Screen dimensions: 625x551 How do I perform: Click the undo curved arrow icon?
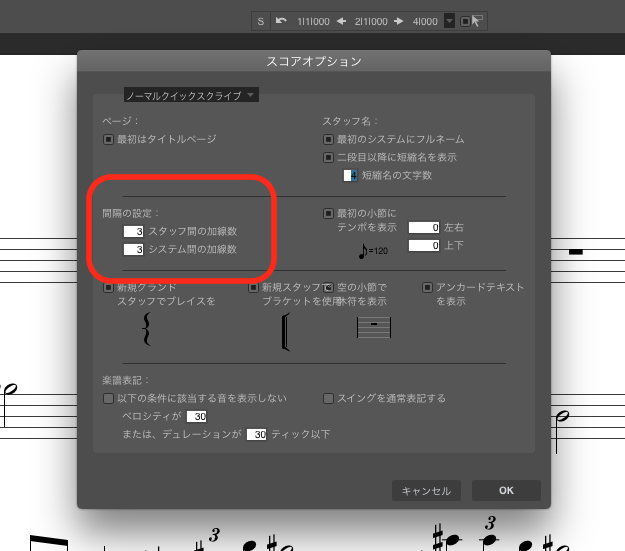(x=281, y=21)
